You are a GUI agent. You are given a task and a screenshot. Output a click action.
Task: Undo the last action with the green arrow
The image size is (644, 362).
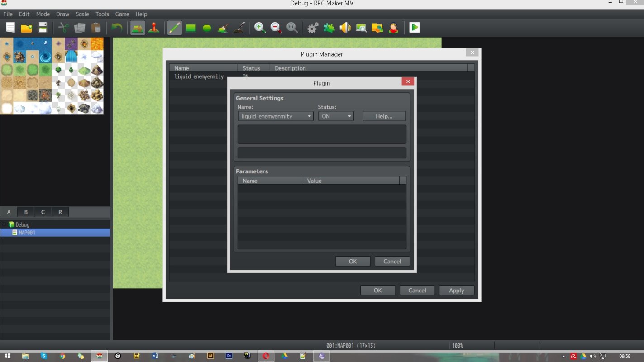pos(117,28)
